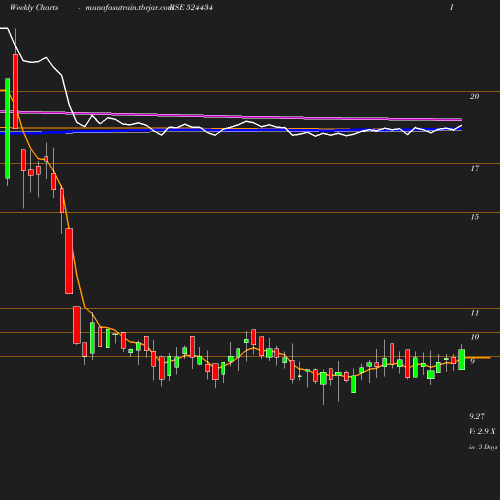Click the price axis label '17'
Image resolution: width=500 pixels, height=500 pixels.
click(474, 168)
